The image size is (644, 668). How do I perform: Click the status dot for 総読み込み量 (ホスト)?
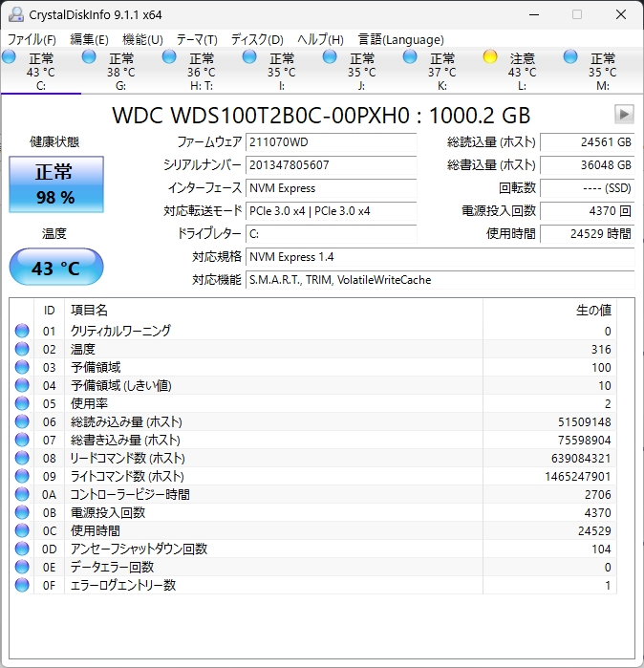(22, 421)
